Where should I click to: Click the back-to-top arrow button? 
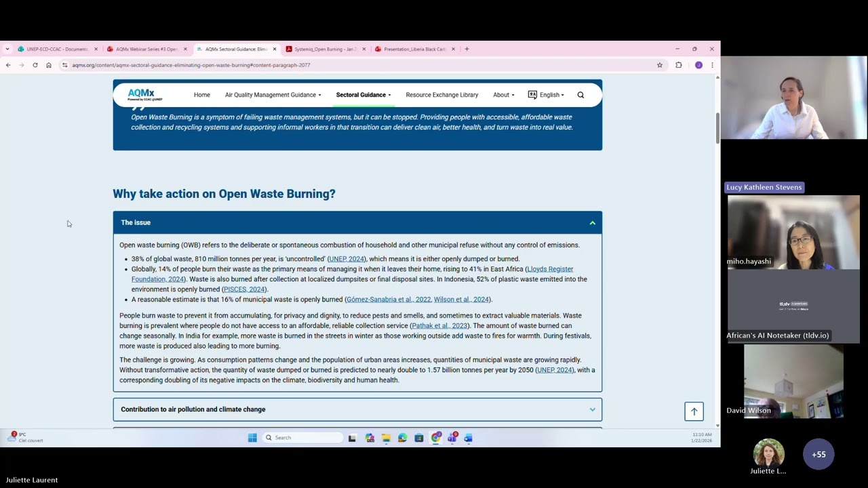[694, 411]
